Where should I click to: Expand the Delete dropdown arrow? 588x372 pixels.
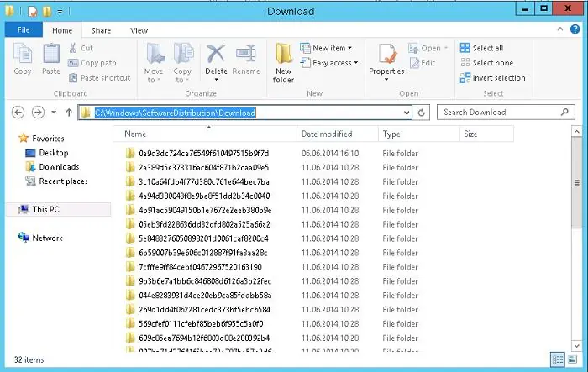point(216,80)
